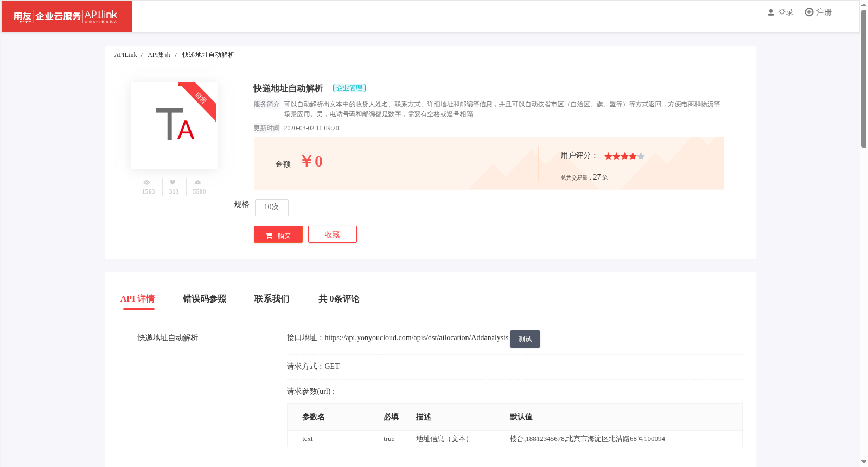The image size is (868, 467).
Task: Click the API endpoint URL text
Action: pos(417,337)
